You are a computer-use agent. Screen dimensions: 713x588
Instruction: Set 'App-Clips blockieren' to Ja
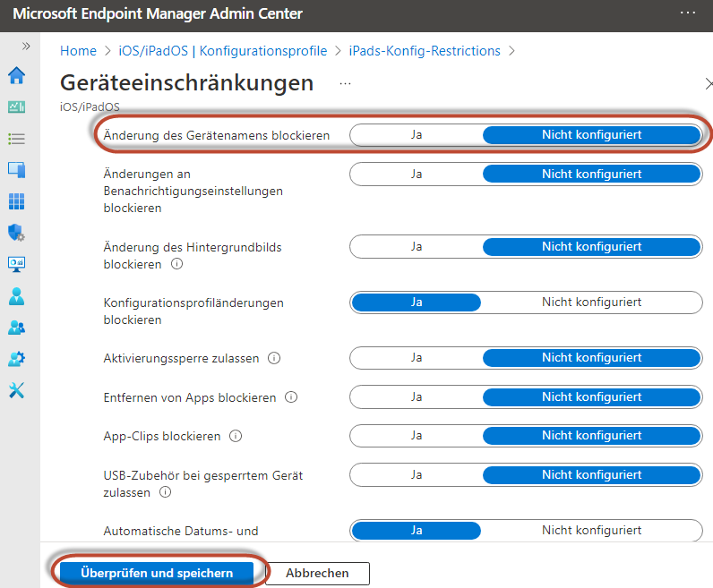417,436
